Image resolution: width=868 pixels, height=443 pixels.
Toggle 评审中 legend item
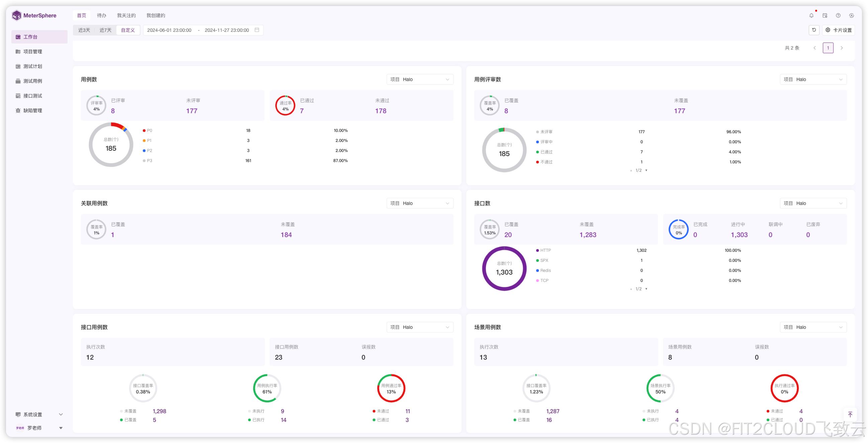(x=544, y=142)
